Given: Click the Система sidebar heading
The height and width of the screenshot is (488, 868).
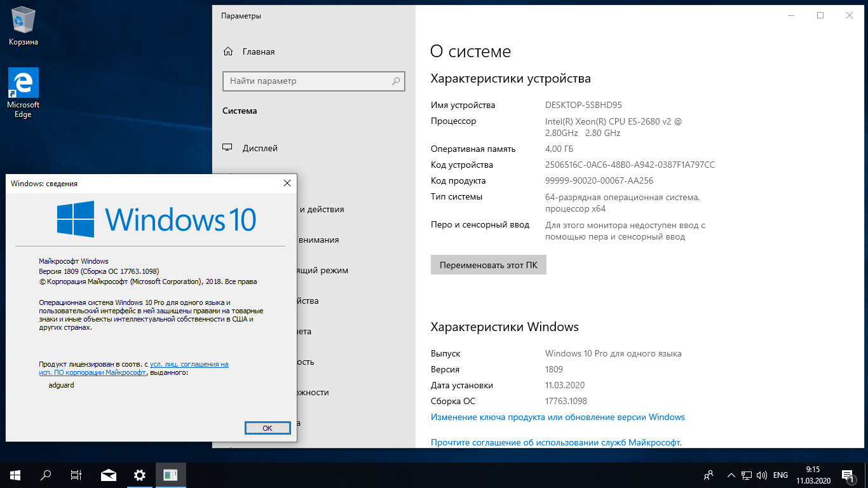Looking at the screenshot, I should (240, 111).
